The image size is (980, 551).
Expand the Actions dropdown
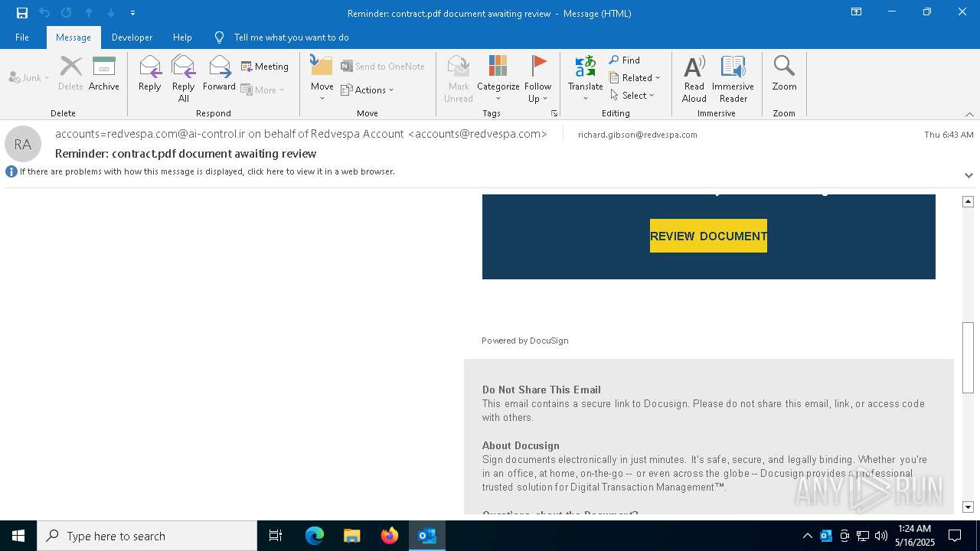click(x=367, y=90)
